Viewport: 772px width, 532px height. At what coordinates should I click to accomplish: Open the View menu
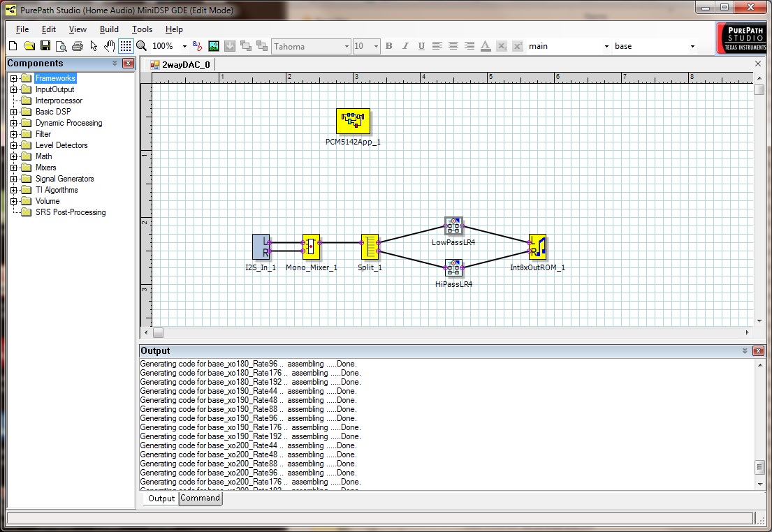78,29
